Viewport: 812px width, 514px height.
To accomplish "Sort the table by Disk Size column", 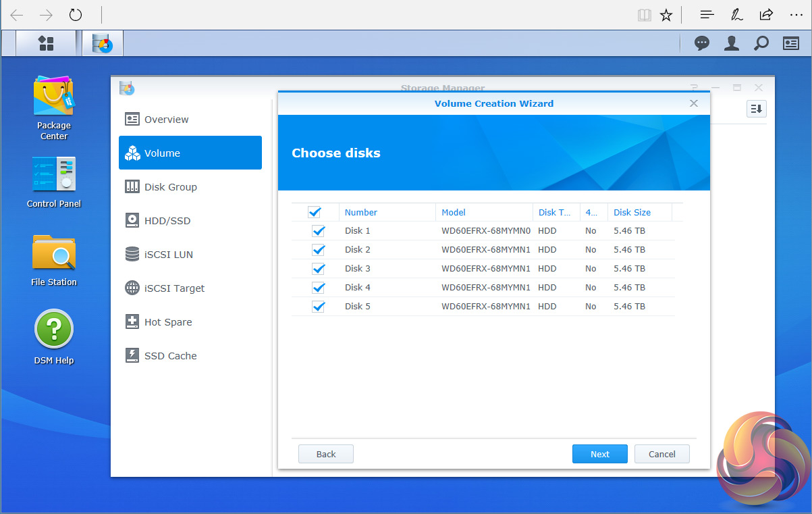I will [x=632, y=212].
